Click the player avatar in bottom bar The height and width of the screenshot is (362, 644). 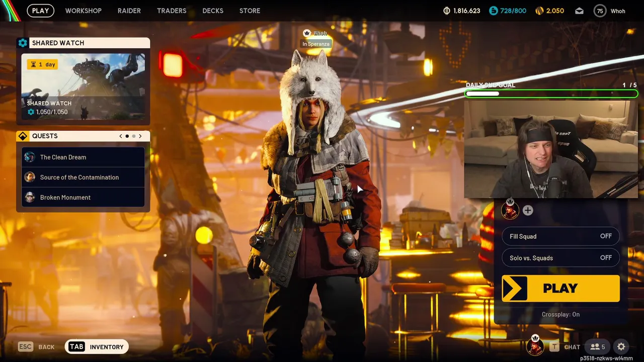(535, 346)
